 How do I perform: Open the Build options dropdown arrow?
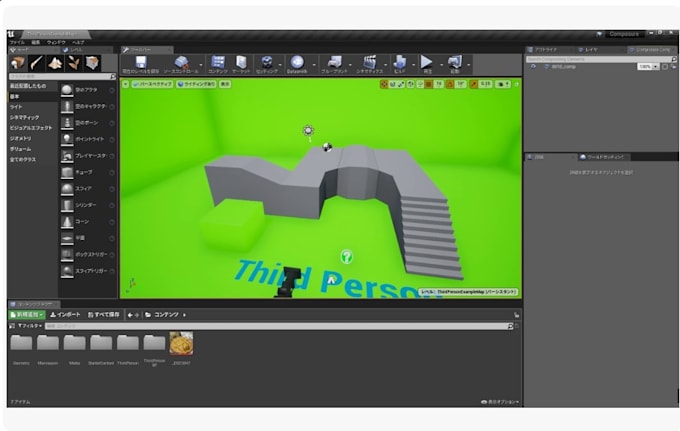coord(413,65)
